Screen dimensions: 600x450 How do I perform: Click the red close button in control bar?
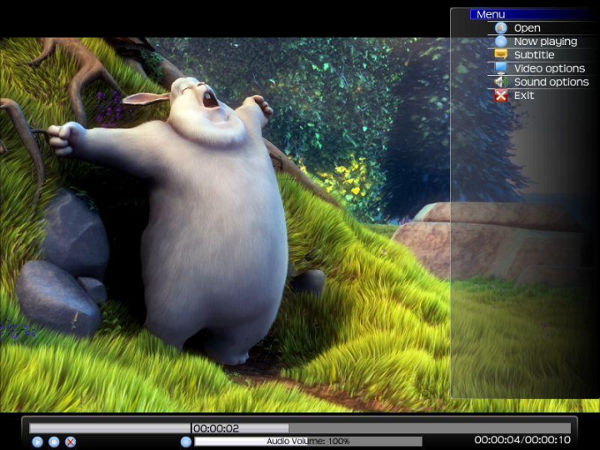[70, 442]
